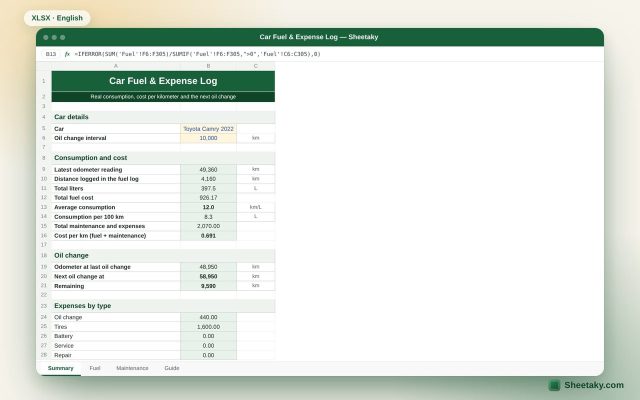Viewport: 640px width, 400px height.
Task: Click the Sheetaky.com logo icon
Action: point(554,385)
